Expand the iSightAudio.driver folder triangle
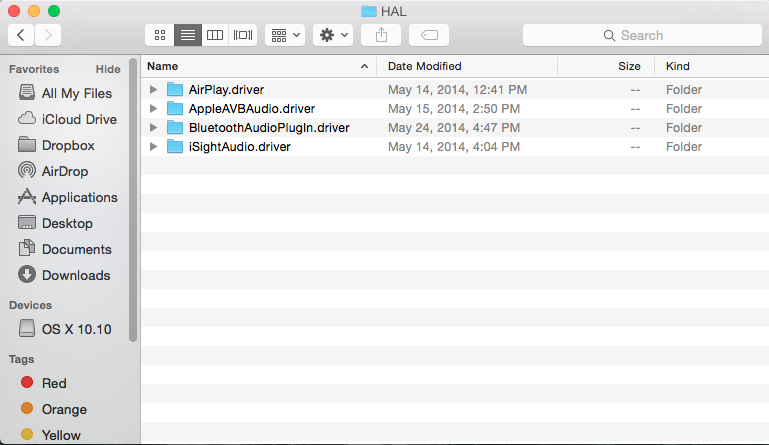 154,147
